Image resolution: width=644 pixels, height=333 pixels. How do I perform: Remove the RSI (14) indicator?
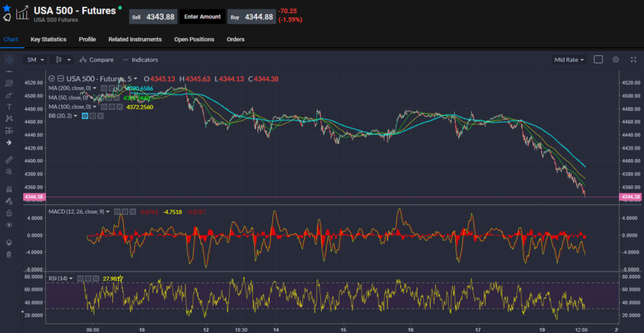(96, 278)
